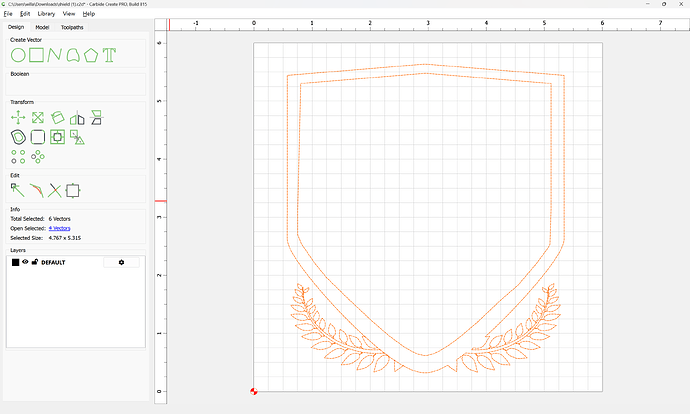
Task: Mirror selection horizontally with flip icon
Action: click(x=77, y=118)
